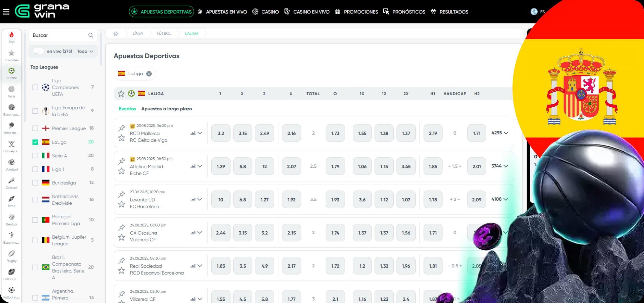Open the language globe selector
Image resolution: width=644 pixels, height=303 pixels.
click(534, 12)
